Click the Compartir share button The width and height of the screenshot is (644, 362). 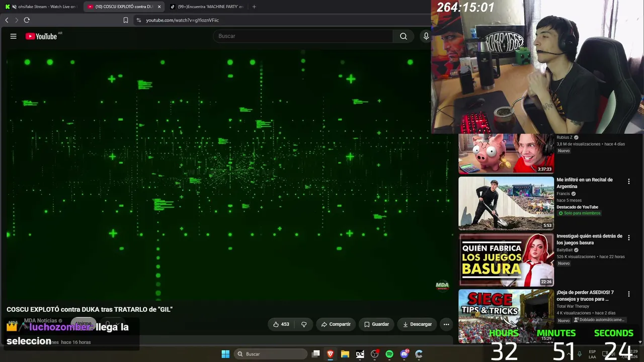click(336, 324)
